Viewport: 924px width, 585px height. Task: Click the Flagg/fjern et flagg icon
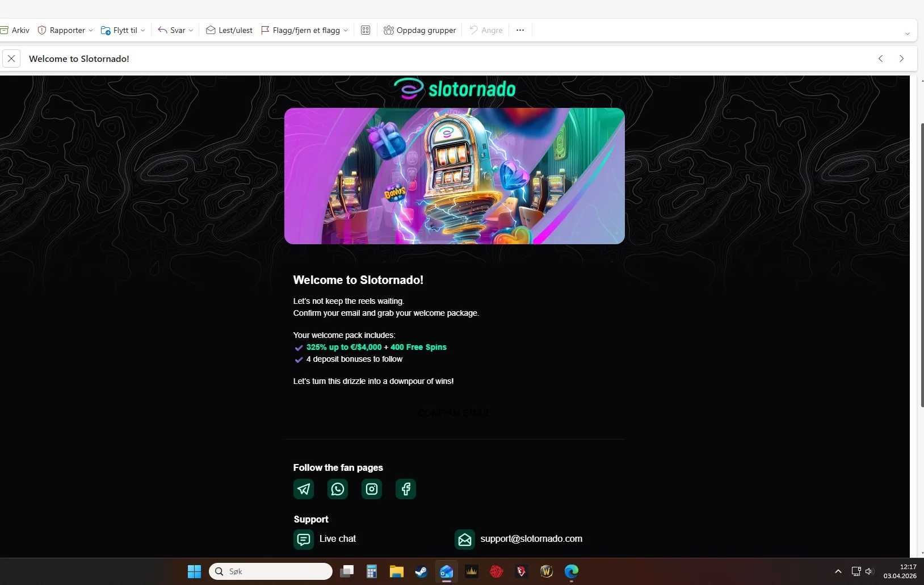[265, 30]
